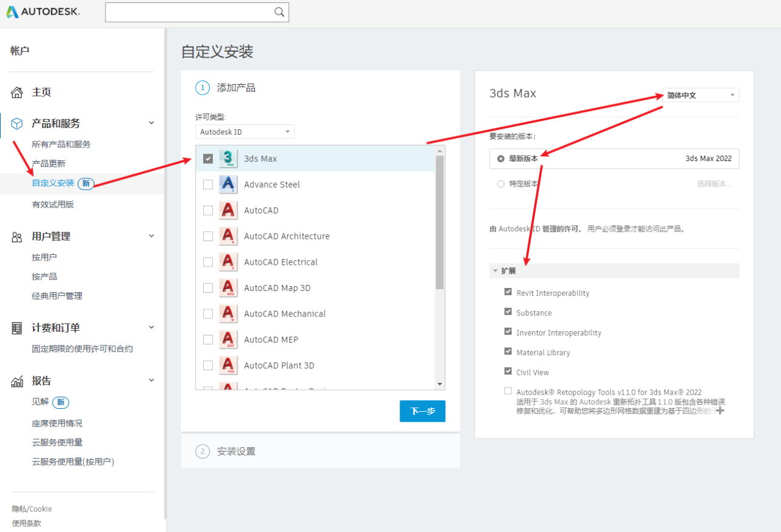Click the AutoCAD Plant 3D product icon
The height and width of the screenshot is (532, 781).
[x=228, y=365]
